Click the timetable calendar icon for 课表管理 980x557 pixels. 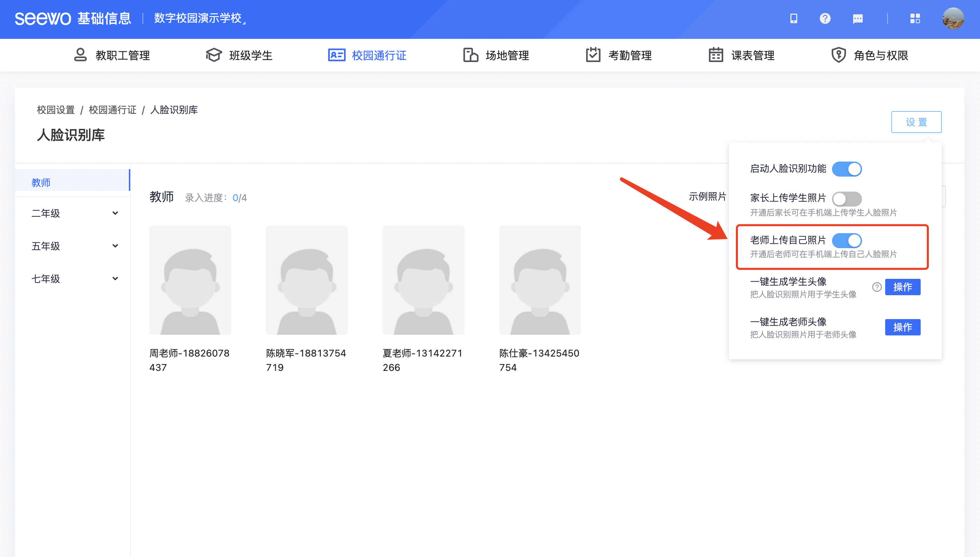coord(716,55)
